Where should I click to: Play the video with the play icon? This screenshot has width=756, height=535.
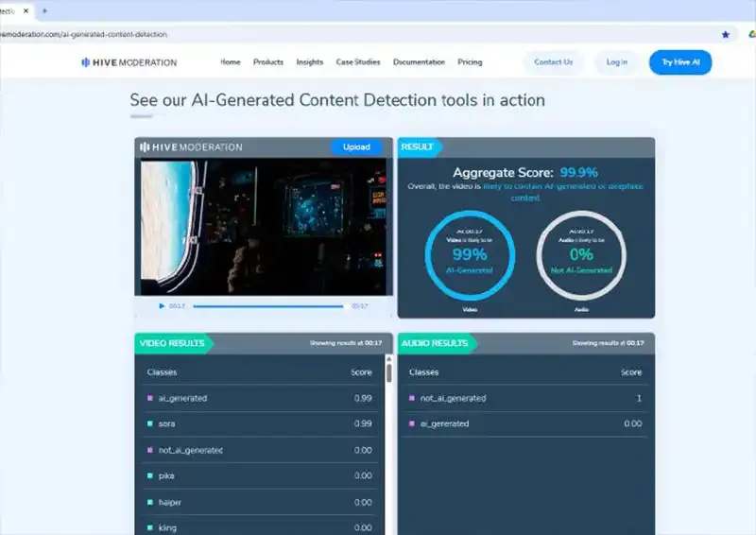pos(162,306)
